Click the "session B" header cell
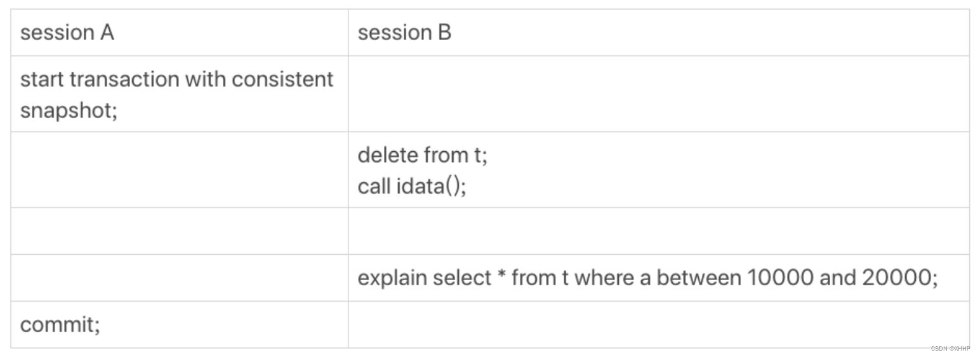 point(404,32)
